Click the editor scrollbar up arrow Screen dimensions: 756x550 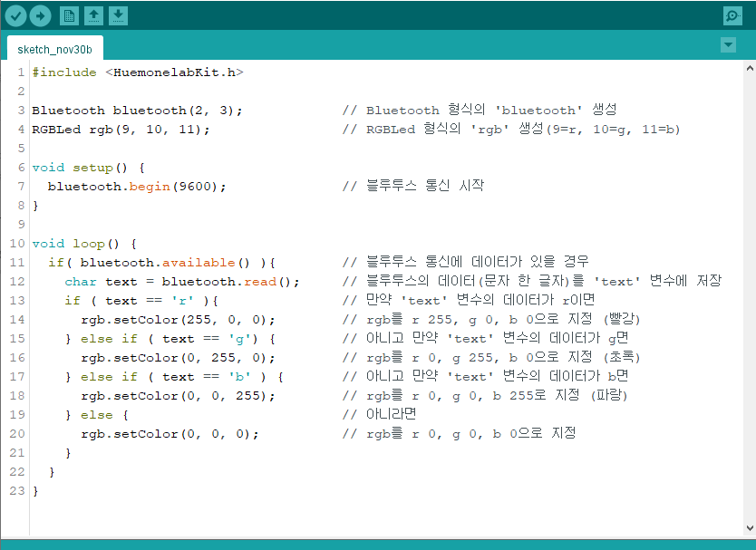(x=750, y=68)
